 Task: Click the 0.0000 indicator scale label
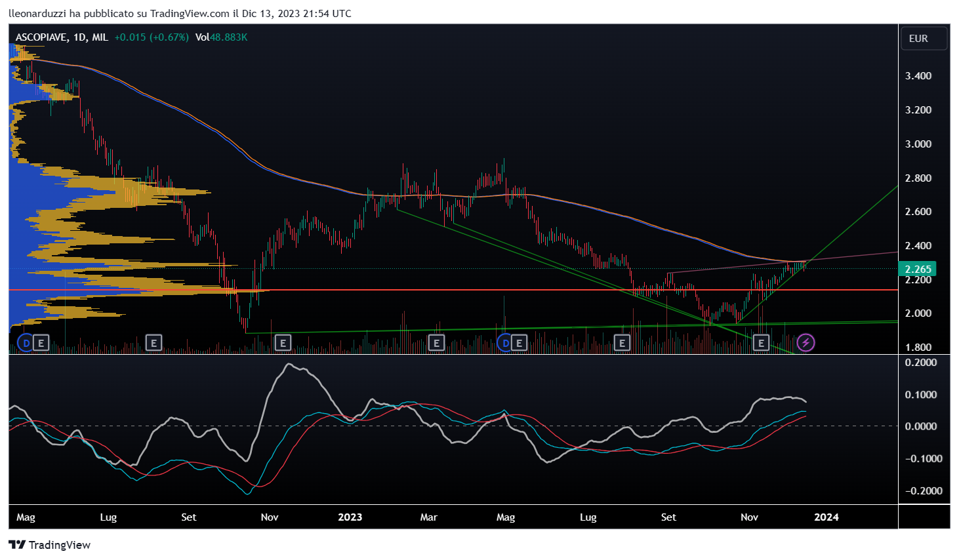[921, 426]
